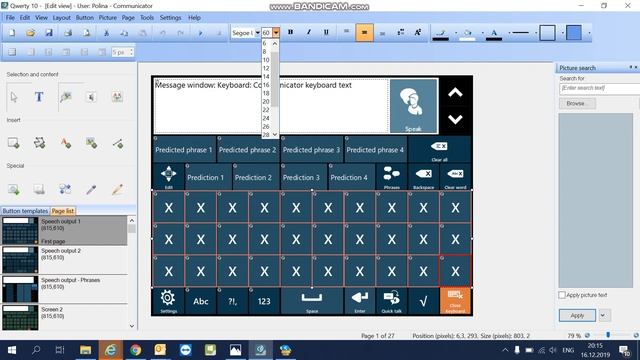Click the Windows Start button

[12, 350]
